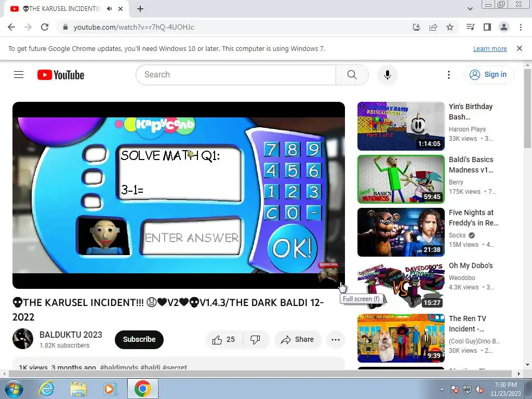Image resolution: width=532 pixels, height=399 pixels.
Task: Click 'Haroon Plays' channel text
Action: coord(467,129)
